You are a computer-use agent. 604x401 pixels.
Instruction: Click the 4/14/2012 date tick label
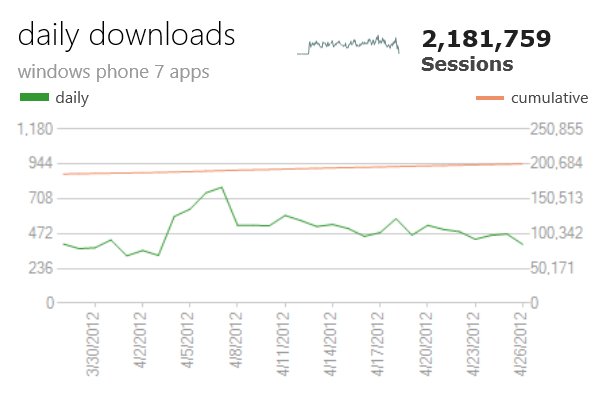330,344
